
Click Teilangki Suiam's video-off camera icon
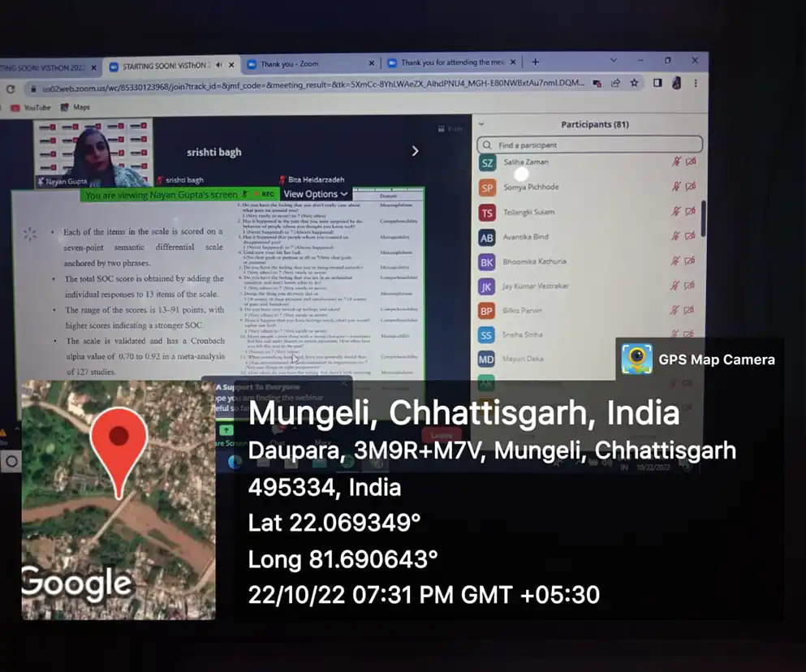[x=691, y=211]
